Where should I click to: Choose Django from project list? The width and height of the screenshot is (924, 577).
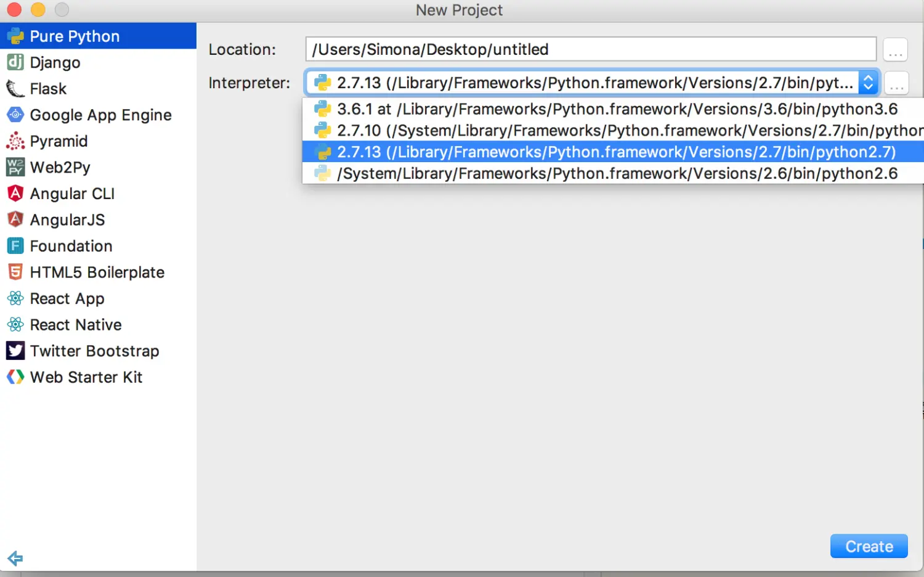(x=99, y=62)
